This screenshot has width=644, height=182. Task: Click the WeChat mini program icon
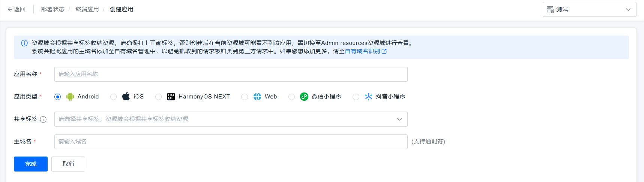(304, 97)
